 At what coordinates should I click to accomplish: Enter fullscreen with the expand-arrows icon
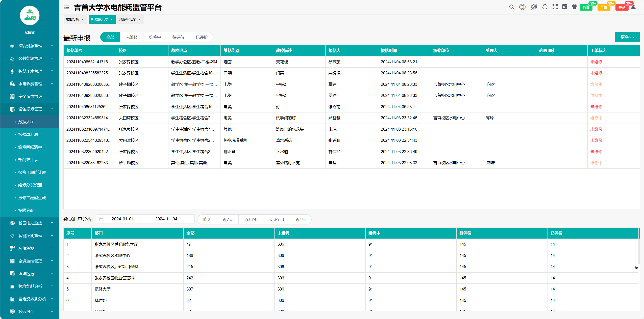pyautogui.click(x=555, y=7)
